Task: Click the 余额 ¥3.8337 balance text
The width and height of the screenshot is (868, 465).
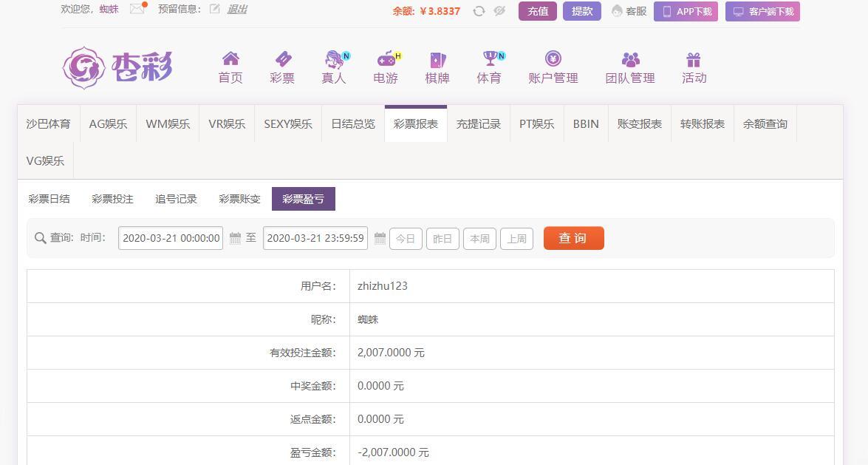Action: 426,11
